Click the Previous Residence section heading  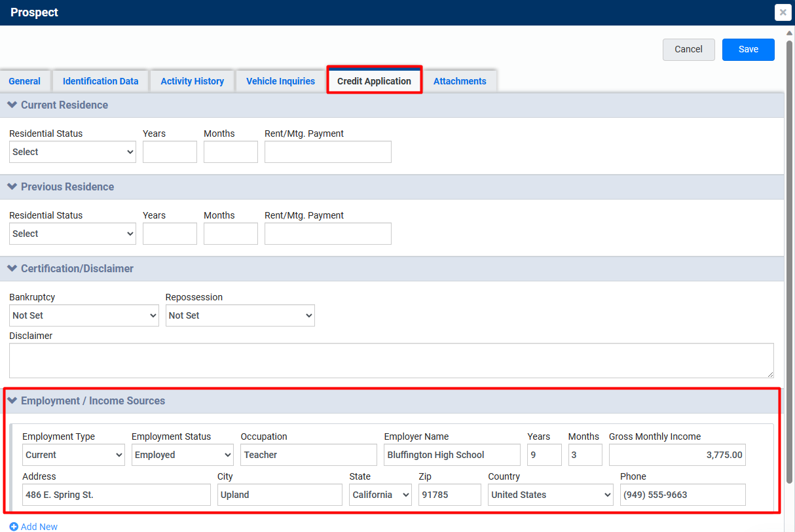[67, 186]
